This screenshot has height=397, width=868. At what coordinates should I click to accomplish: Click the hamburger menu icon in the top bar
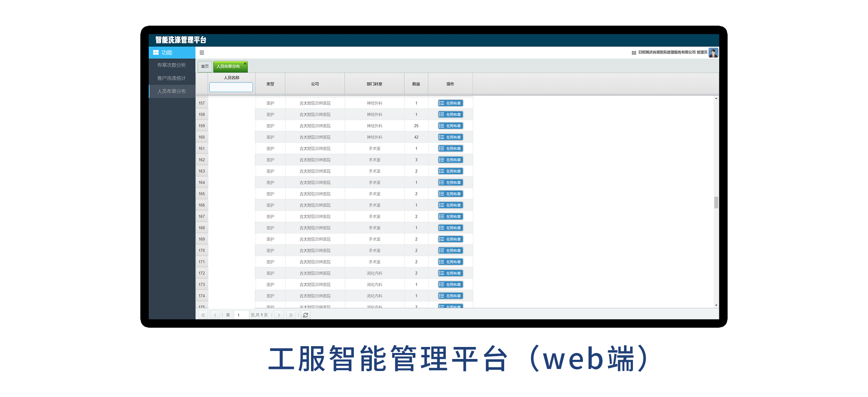click(x=202, y=53)
